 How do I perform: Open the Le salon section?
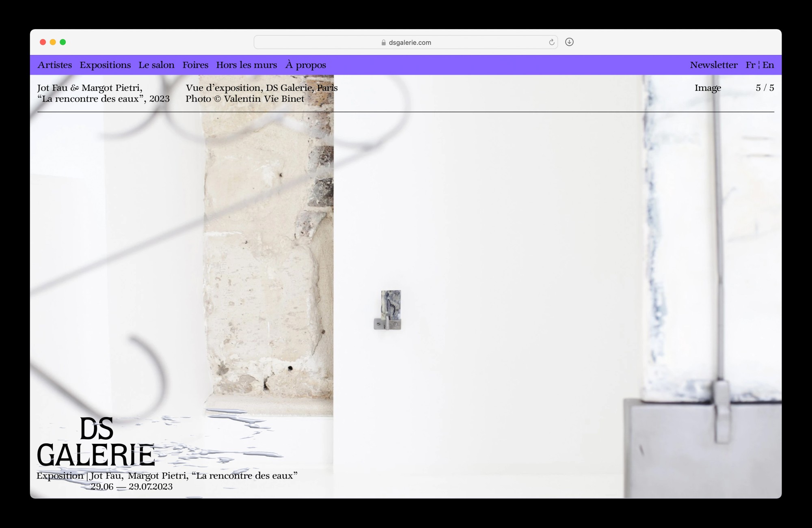(x=156, y=65)
